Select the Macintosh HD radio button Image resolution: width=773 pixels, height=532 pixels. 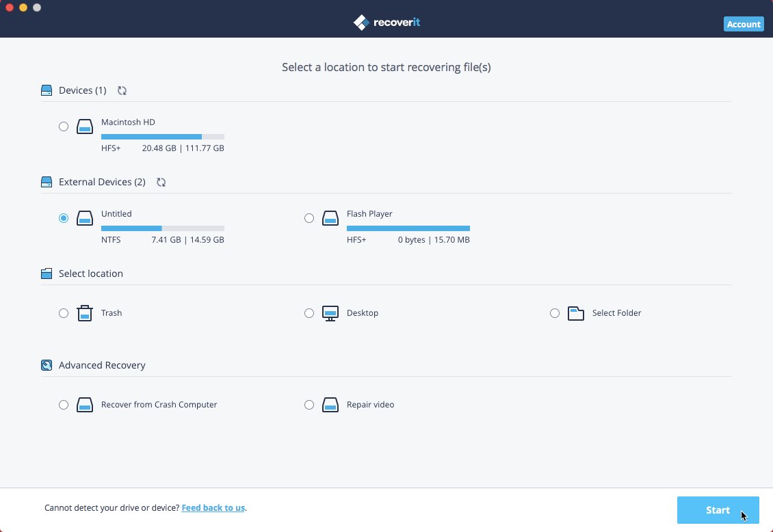coord(64,127)
